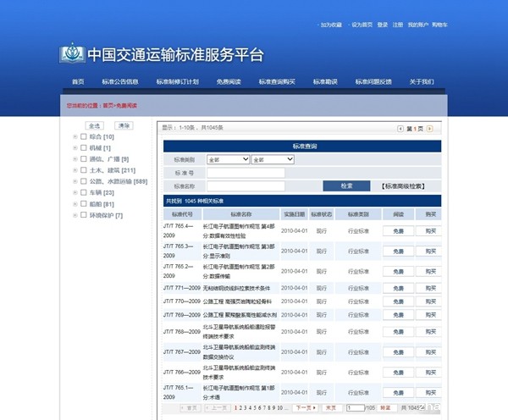The height and width of the screenshot is (420, 508).
Task: Select 免费阅读 in the navigation bar
Action: coord(229,82)
